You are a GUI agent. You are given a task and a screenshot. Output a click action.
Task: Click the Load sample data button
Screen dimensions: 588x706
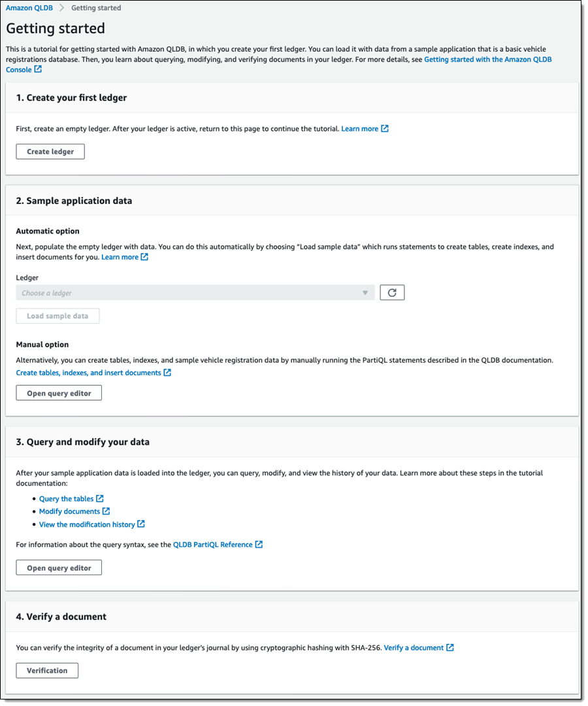coord(57,316)
